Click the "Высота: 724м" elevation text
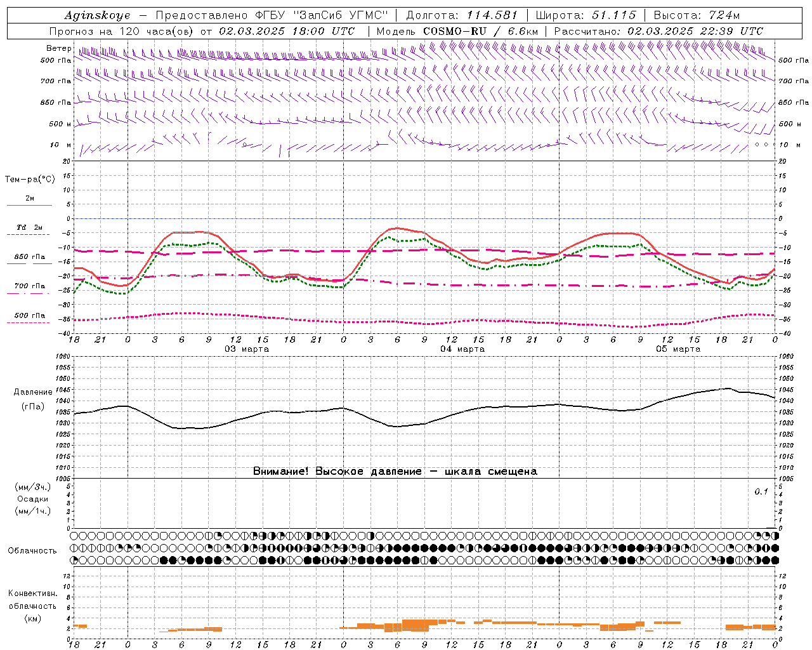This screenshot has width=812, height=650. [697, 15]
